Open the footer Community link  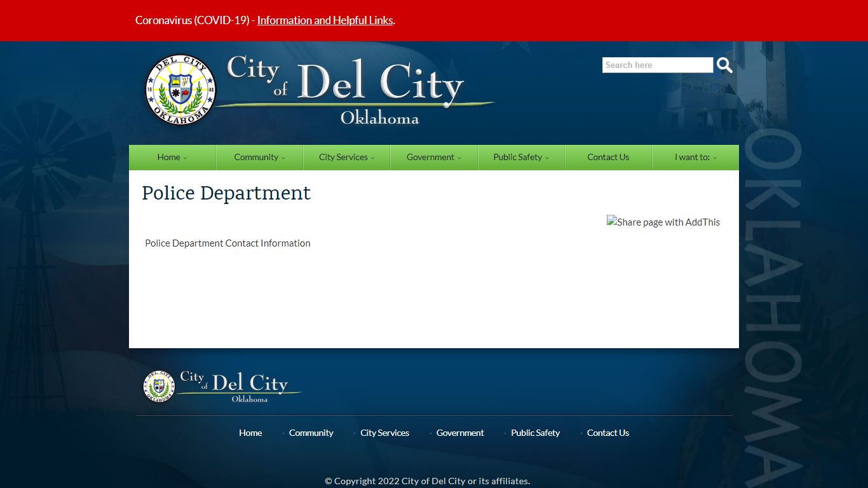pyautogui.click(x=311, y=433)
